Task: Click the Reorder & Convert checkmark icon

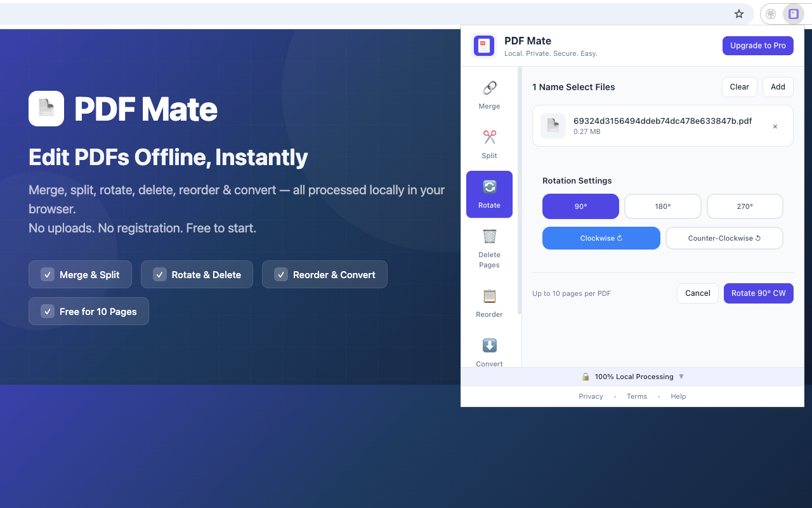Action: click(x=281, y=274)
